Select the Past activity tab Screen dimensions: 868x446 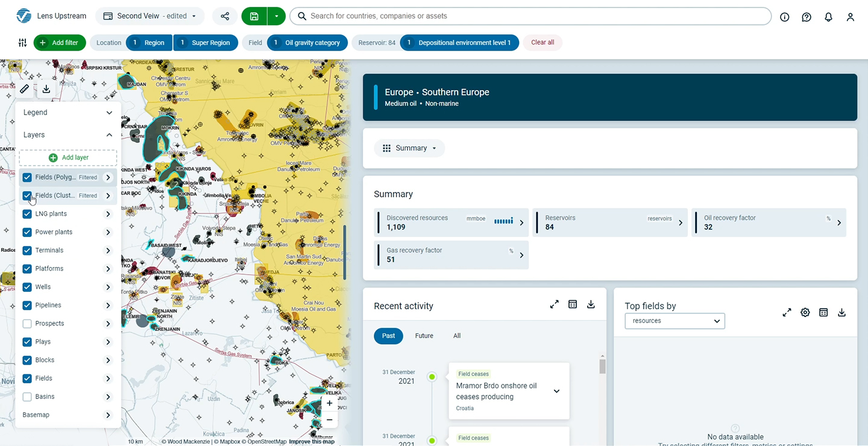click(388, 336)
